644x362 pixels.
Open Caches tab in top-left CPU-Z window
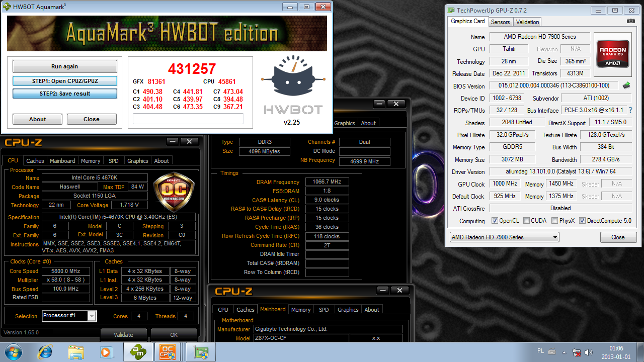coord(35,161)
